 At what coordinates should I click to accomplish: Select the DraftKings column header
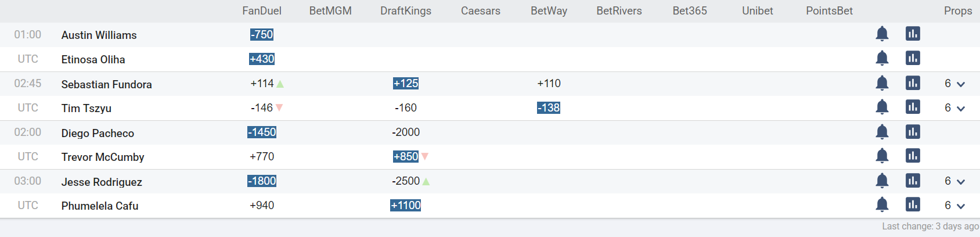pos(406,11)
